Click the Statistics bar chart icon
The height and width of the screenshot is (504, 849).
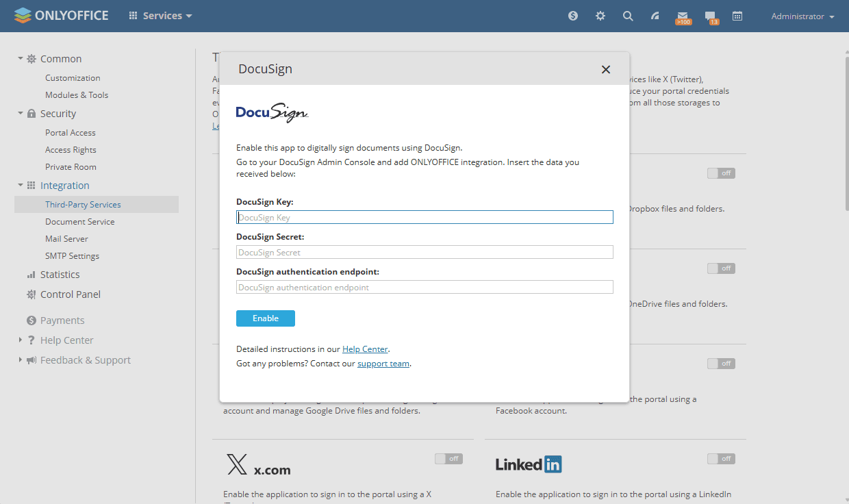tap(31, 275)
